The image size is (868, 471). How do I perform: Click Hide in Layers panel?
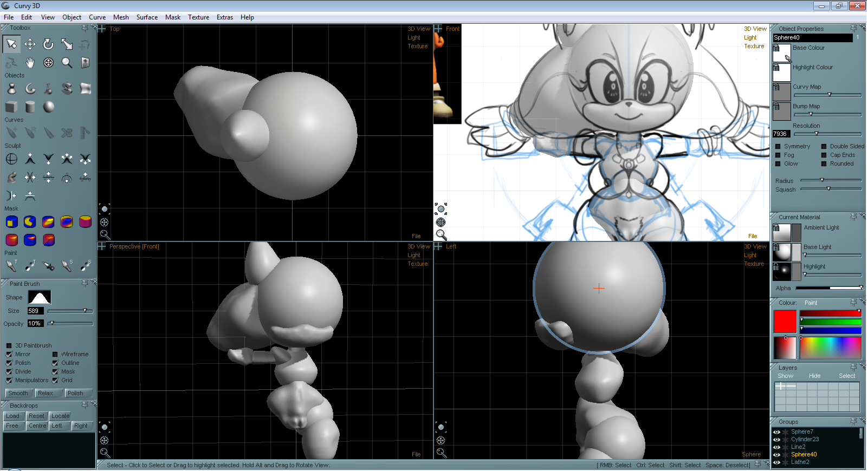pos(815,376)
